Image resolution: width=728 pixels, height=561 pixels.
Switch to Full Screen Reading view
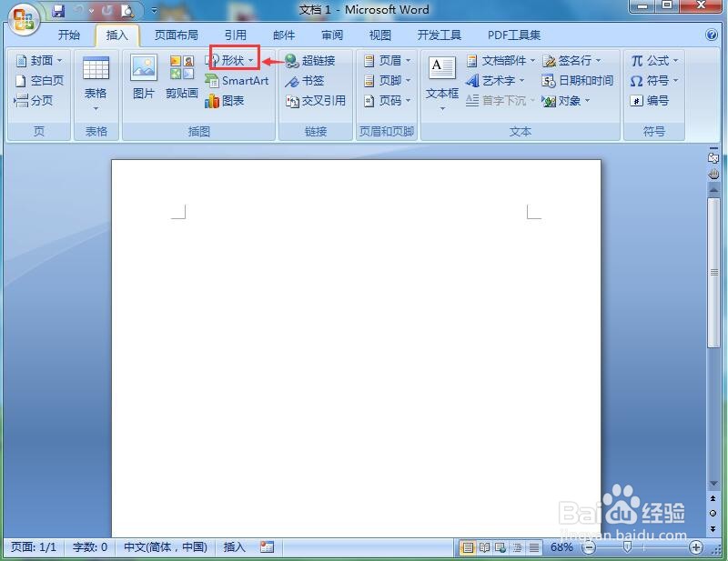pyautogui.click(x=484, y=548)
